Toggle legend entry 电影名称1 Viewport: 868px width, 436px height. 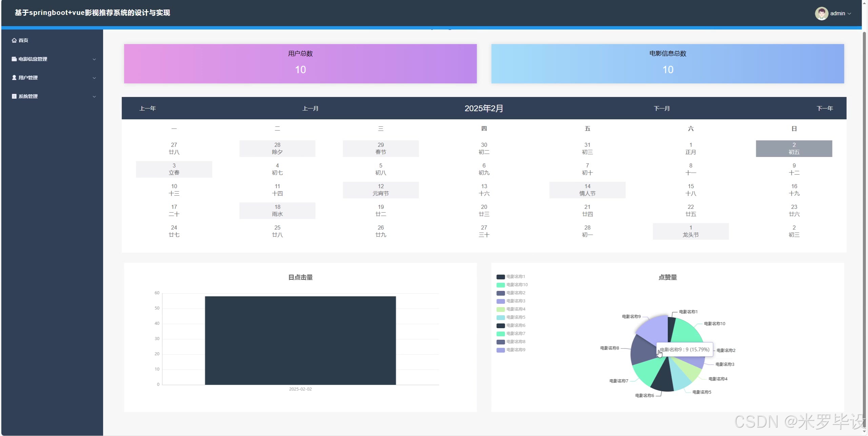click(x=511, y=277)
